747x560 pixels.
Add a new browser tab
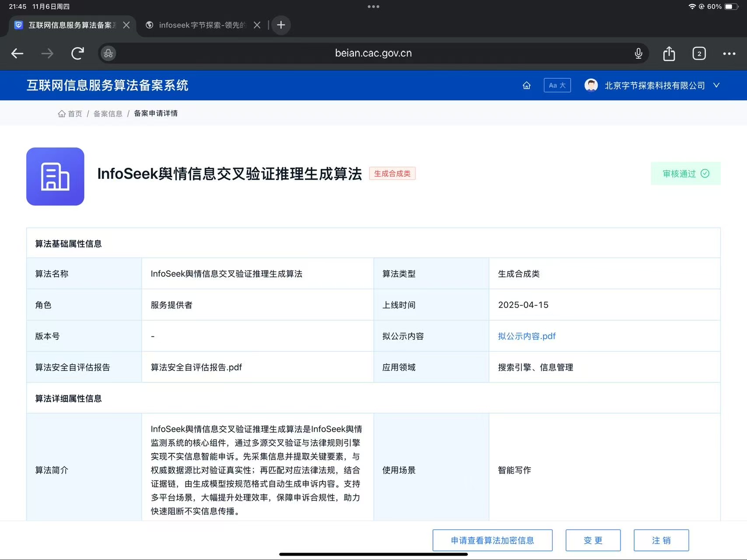click(x=281, y=25)
